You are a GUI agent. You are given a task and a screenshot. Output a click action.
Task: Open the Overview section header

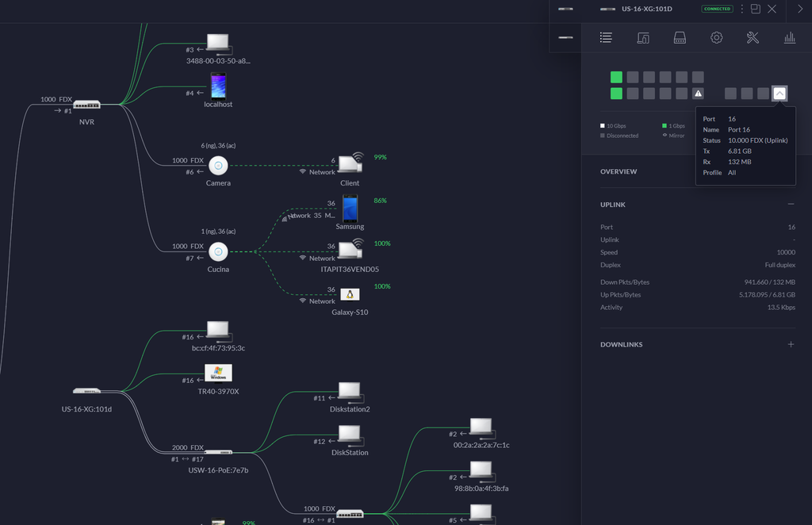[x=619, y=171]
